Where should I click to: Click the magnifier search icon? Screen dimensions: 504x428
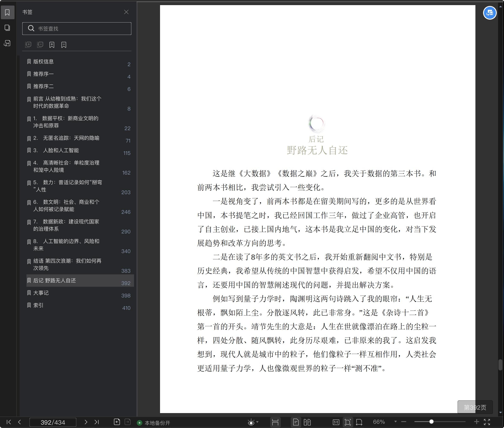tap(31, 28)
